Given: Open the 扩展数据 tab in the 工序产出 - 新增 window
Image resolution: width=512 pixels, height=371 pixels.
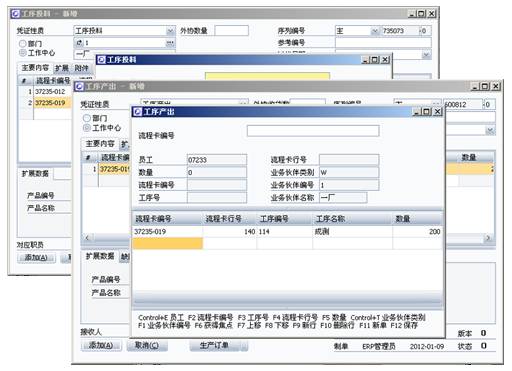Looking at the screenshot, I should (x=100, y=256).
